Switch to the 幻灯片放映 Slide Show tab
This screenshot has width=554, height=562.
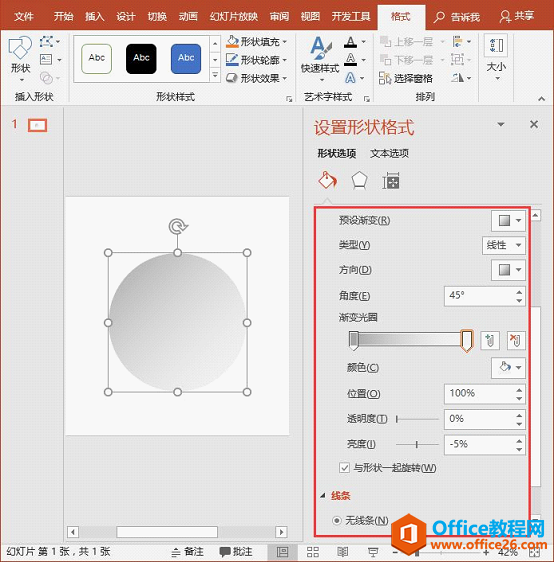(x=234, y=16)
